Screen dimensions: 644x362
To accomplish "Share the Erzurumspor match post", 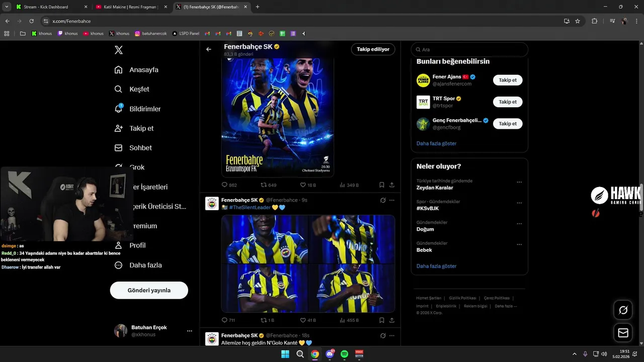I will [x=392, y=185].
